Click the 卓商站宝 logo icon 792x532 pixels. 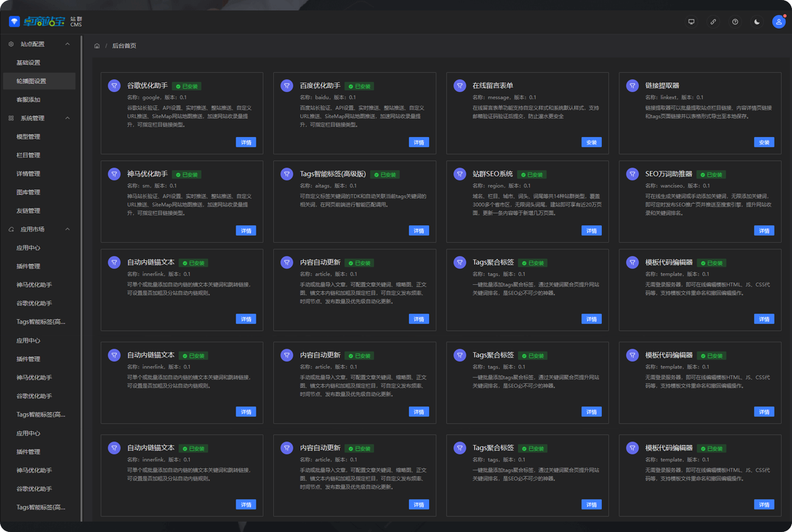coord(14,21)
